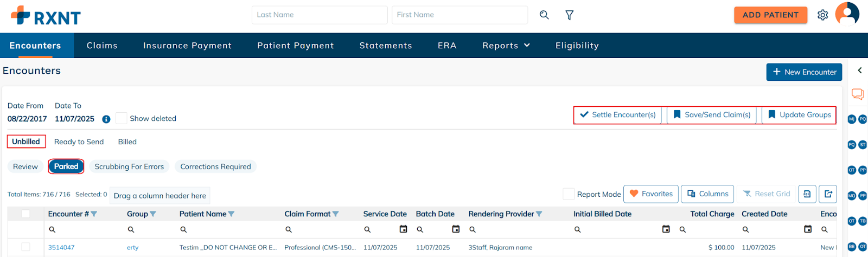Image resolution: width=868 pixels, height=257 pixels.
Task: Toggle the Report Mode checkbox
Action: click(569, 194)
